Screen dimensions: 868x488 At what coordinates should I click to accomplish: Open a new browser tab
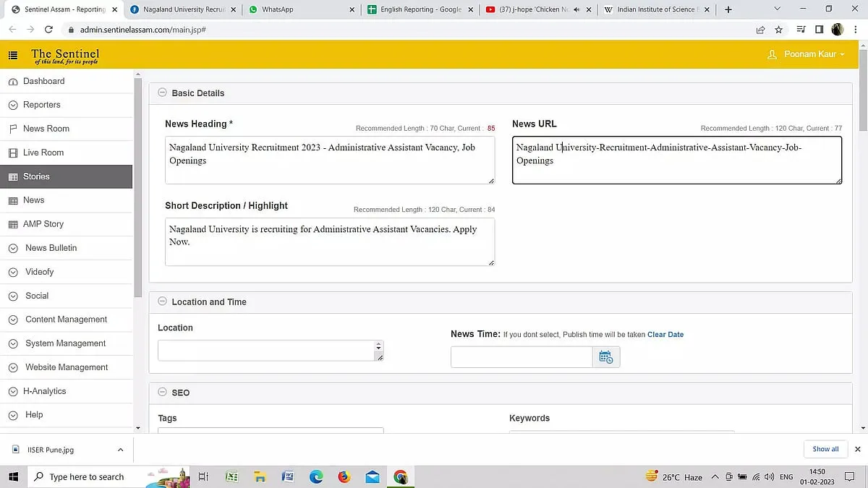(728, 9)
